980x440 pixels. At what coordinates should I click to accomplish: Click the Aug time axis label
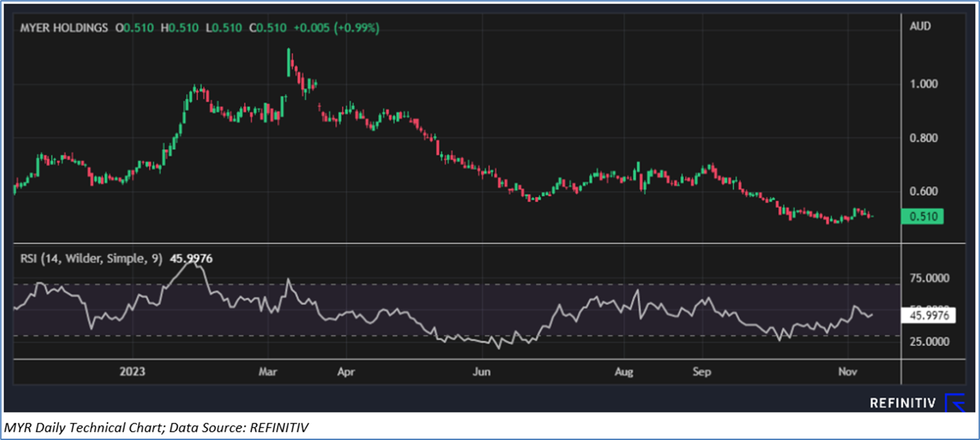pos(624,372)
